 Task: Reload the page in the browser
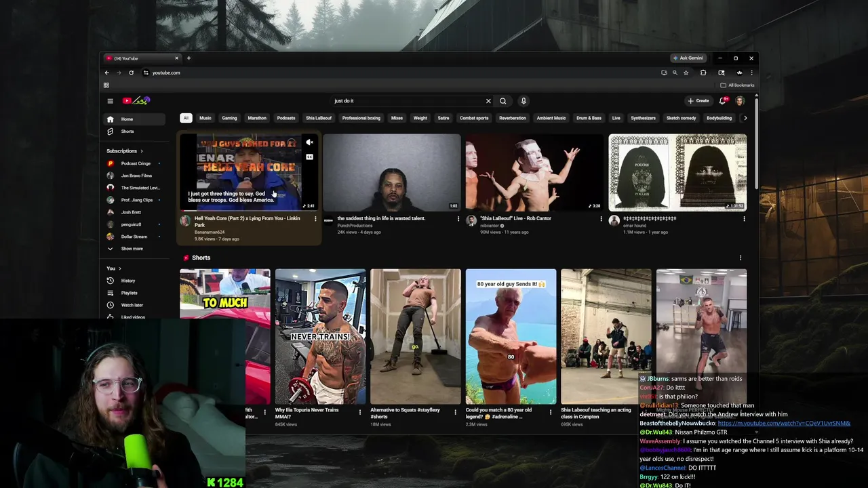click(x=131, y=73)
